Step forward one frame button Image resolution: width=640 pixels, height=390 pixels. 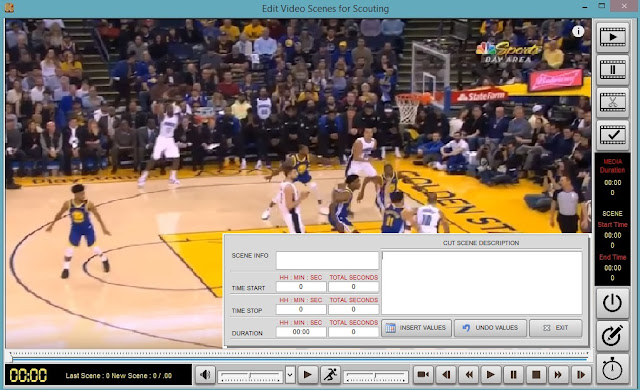point(581,374)
